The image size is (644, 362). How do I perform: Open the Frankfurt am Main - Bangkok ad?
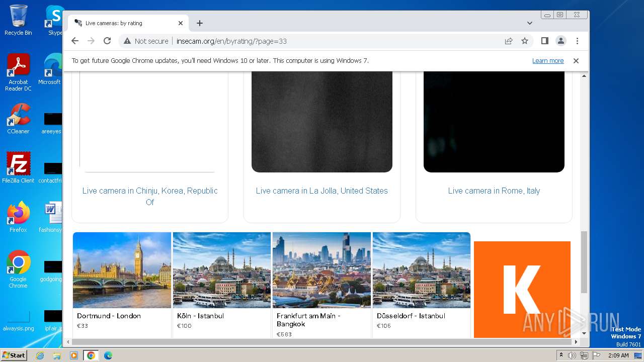click(x=321, y=284)
